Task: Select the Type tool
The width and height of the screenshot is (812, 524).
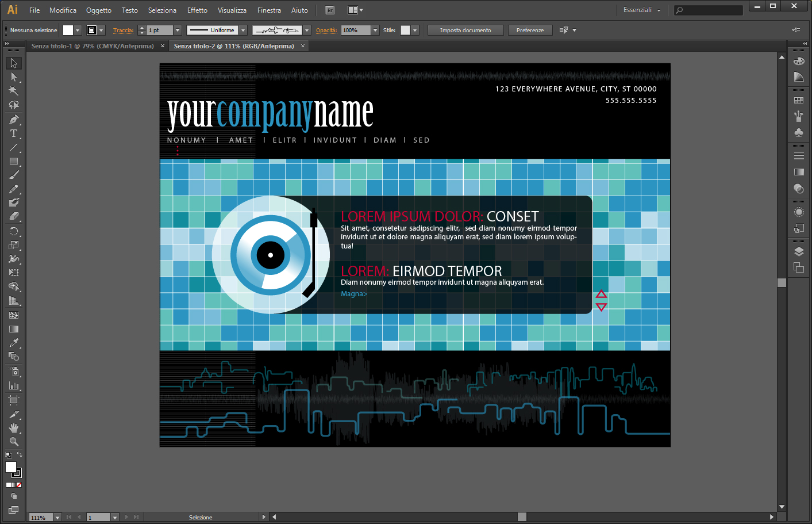Action: [14, 133]
